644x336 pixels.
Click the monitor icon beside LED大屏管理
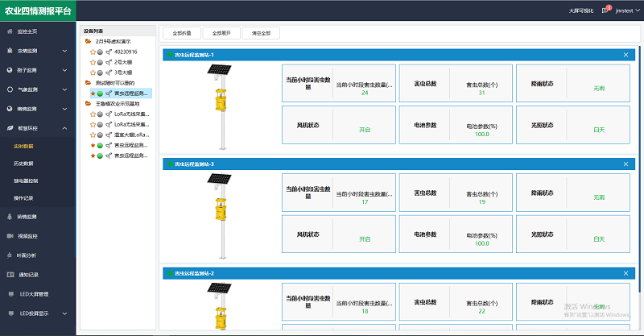tap(11, 293)
